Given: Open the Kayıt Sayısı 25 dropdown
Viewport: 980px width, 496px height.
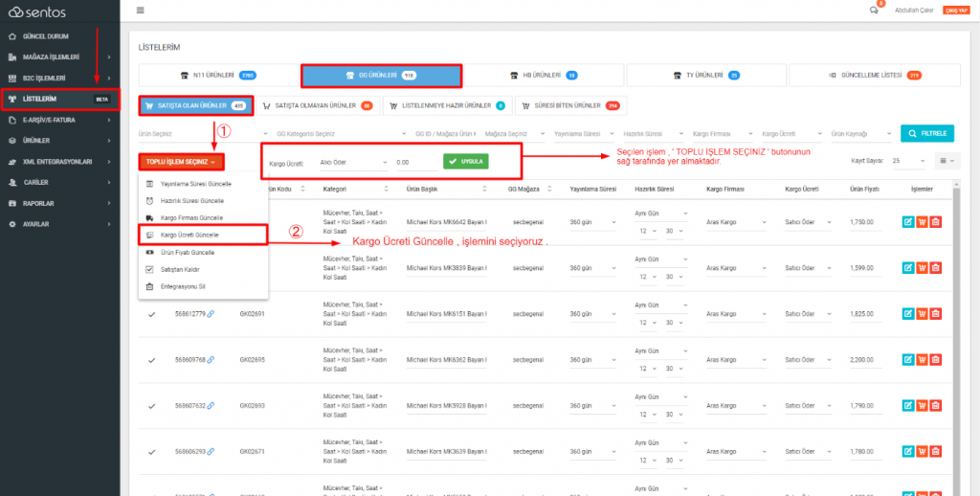Looking at the screenshot, I should pyautogui.click(x=908, y=161).
